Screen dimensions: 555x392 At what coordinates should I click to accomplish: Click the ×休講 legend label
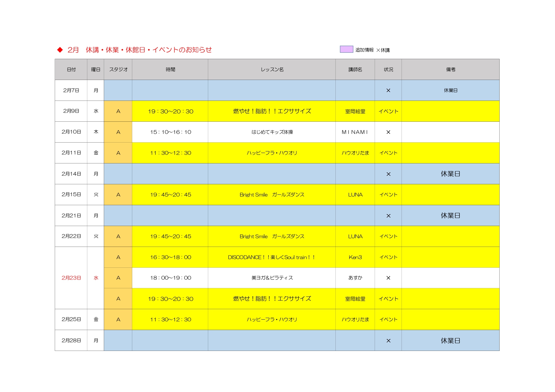pos(383,50)
